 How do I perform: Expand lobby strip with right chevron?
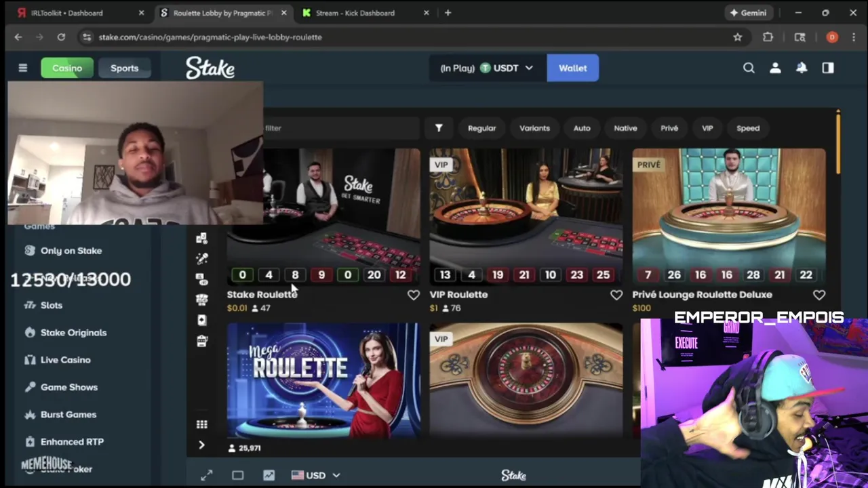tap(201, 445)
